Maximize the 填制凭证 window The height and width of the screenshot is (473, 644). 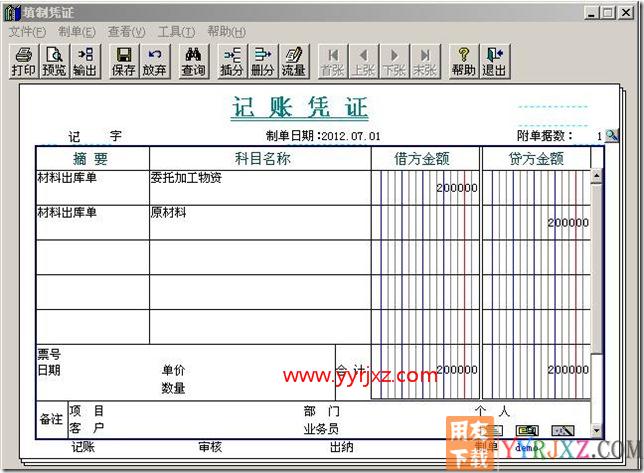click(x=607, y=13)
